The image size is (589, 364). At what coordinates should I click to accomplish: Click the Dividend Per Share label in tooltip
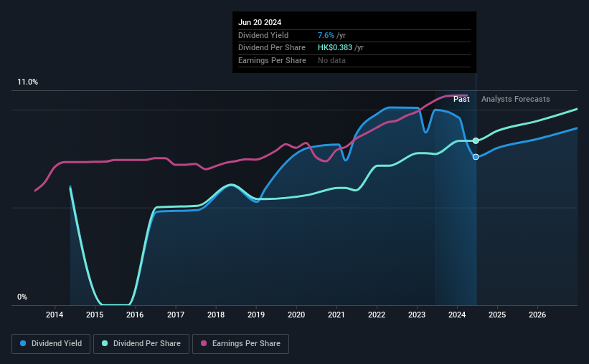pyautogui.click(x=272, y=48)
